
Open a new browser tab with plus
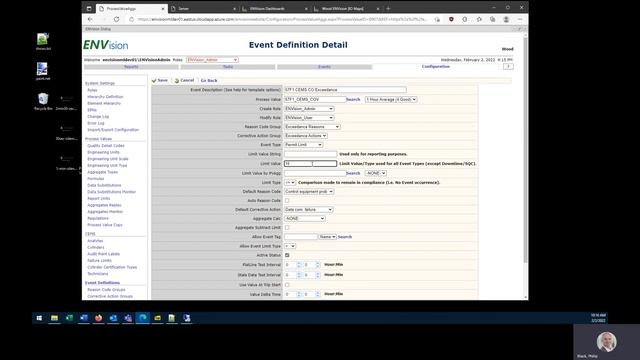click(388, 8)
